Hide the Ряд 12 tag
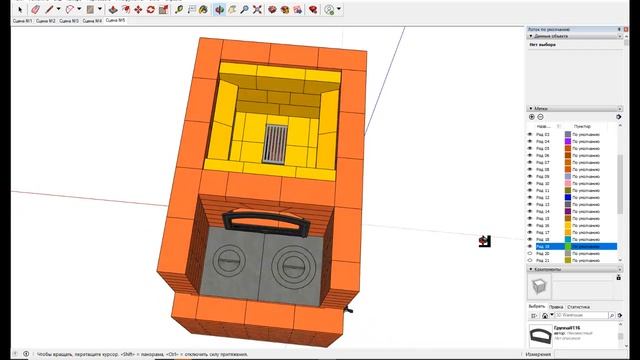This screenshot has height=360, width=640. pos(530,197)
